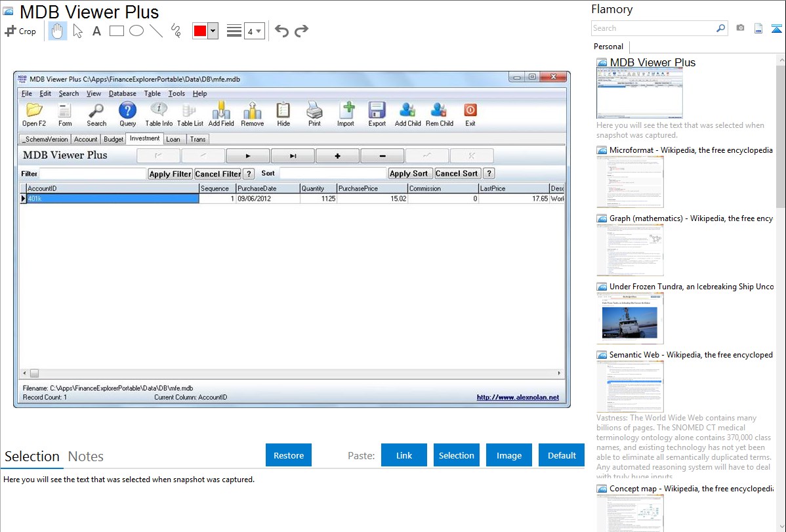Click the red color swatch
Viewport: 786px width, 532px height.
tap(200, 31)
